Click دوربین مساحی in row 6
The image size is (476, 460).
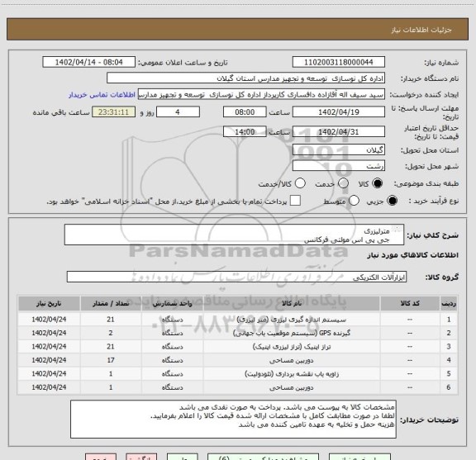coord(292,387)
